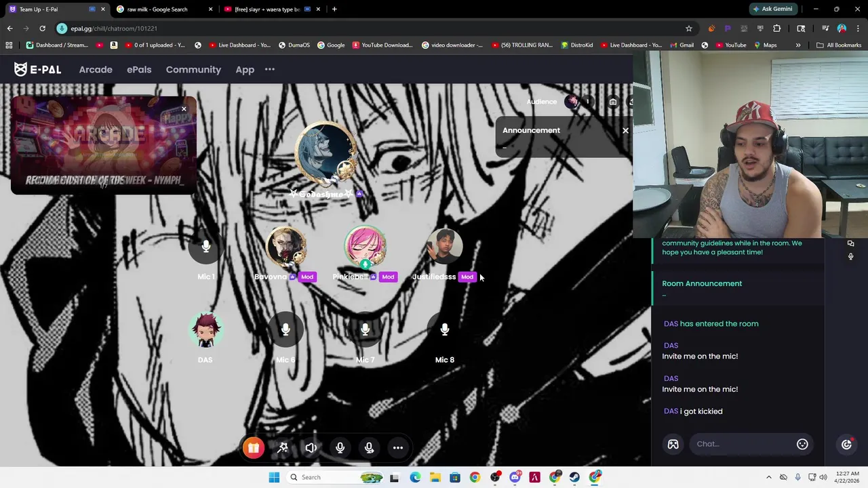Toggle your microphone mute in the room
Screen dimensions: 868x488
[340, 447]
